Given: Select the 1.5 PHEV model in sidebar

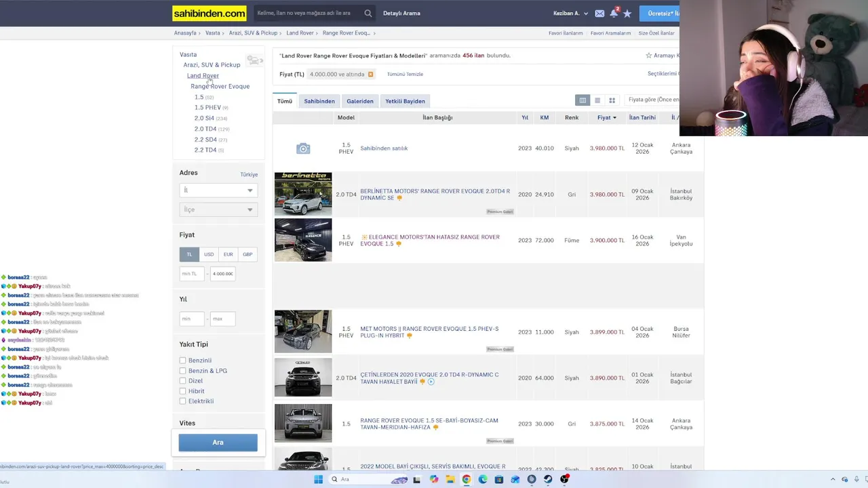Looking at the screenshot, I should [208, 108].
